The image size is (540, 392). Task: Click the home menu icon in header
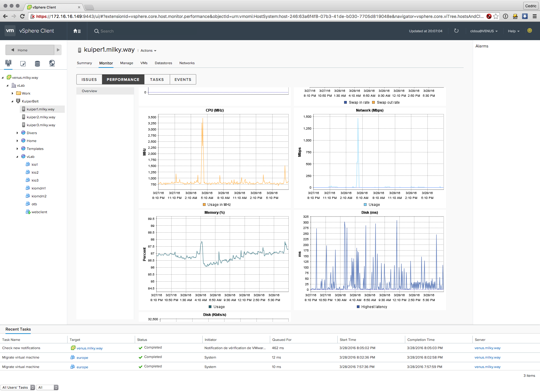pos(77,31)
